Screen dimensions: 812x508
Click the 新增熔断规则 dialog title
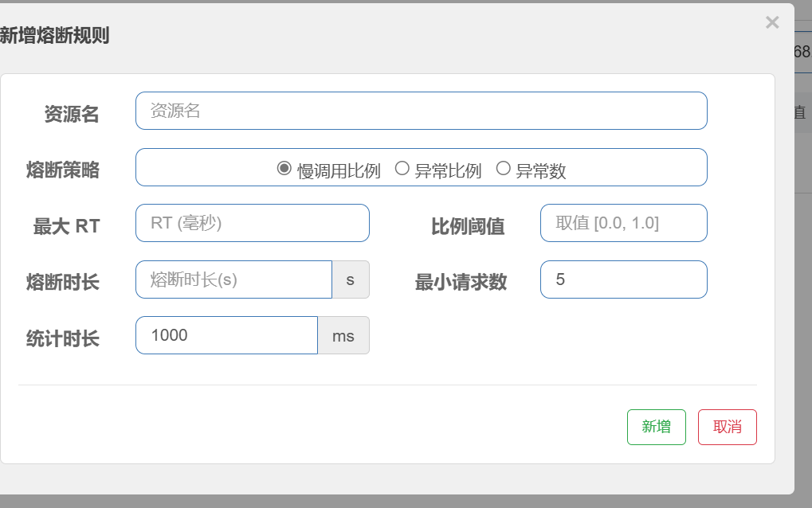click(x=54, y=35)
